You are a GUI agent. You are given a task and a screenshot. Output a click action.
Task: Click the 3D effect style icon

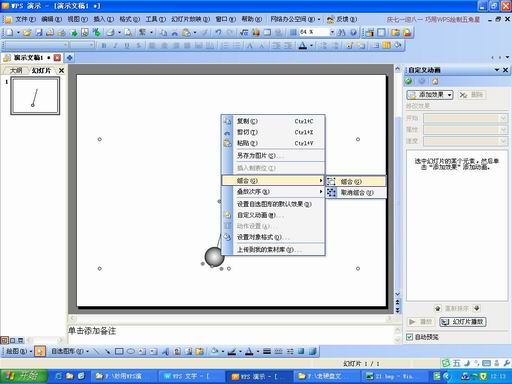312,351
